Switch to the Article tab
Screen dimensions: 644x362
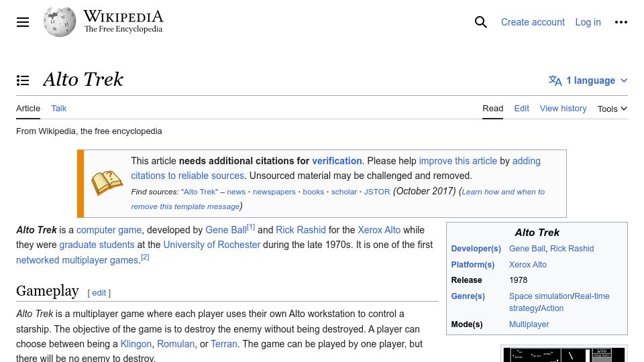pos(28,109)
